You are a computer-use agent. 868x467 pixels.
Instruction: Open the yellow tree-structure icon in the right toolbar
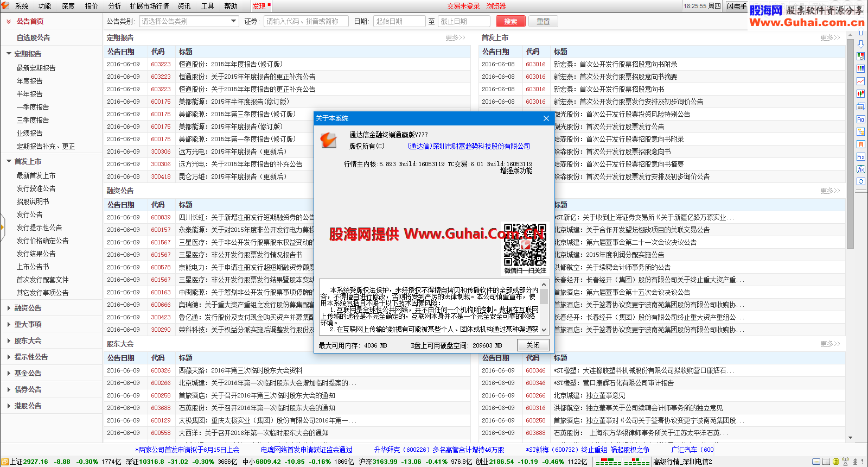click(860, 131)
